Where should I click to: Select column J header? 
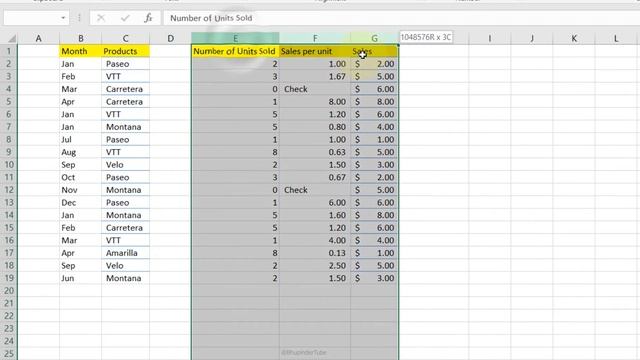coord(531,38)
